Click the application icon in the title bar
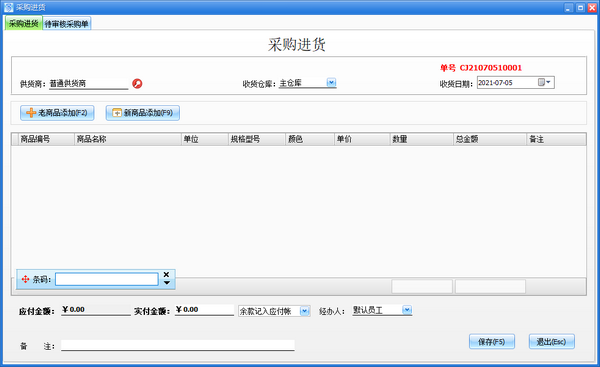This screenshot has height=367, width=600. click(x=8, y=8)
